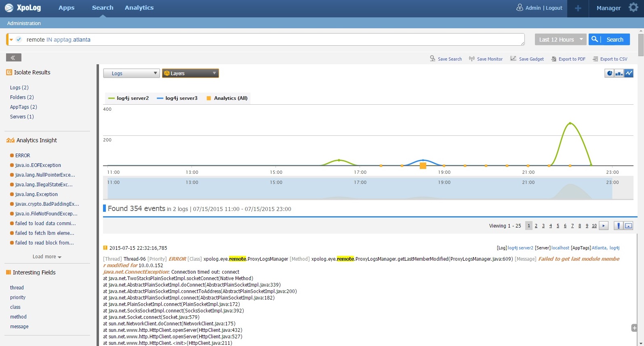Click the exclamation mark icon by pagination

point(618,226)
